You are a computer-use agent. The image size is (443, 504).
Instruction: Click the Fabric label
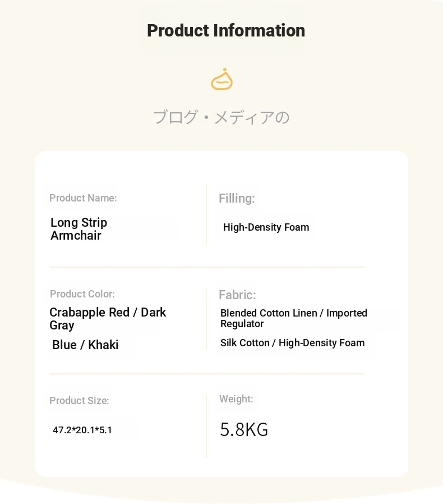click(237, 295)
